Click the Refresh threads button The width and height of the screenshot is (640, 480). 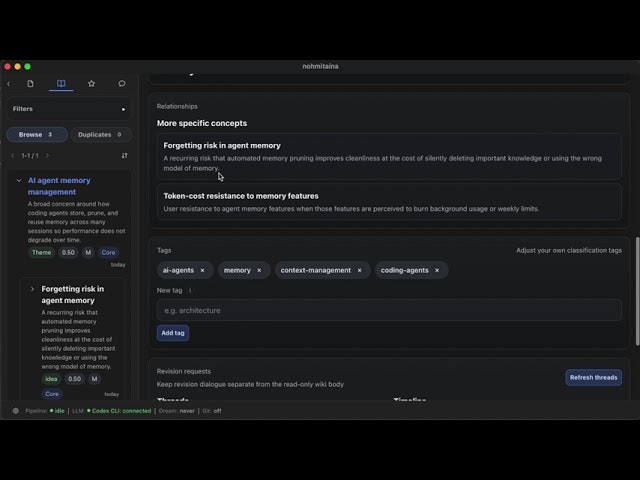593,378
